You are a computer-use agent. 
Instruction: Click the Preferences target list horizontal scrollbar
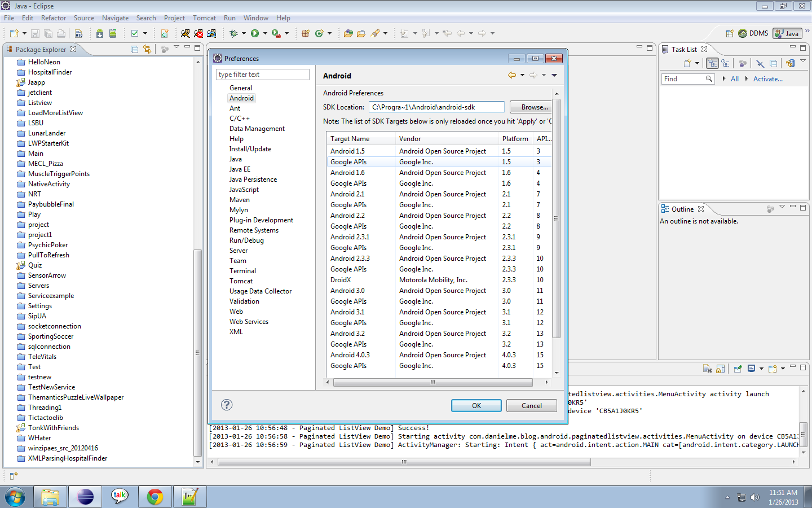tap(433, 382)
